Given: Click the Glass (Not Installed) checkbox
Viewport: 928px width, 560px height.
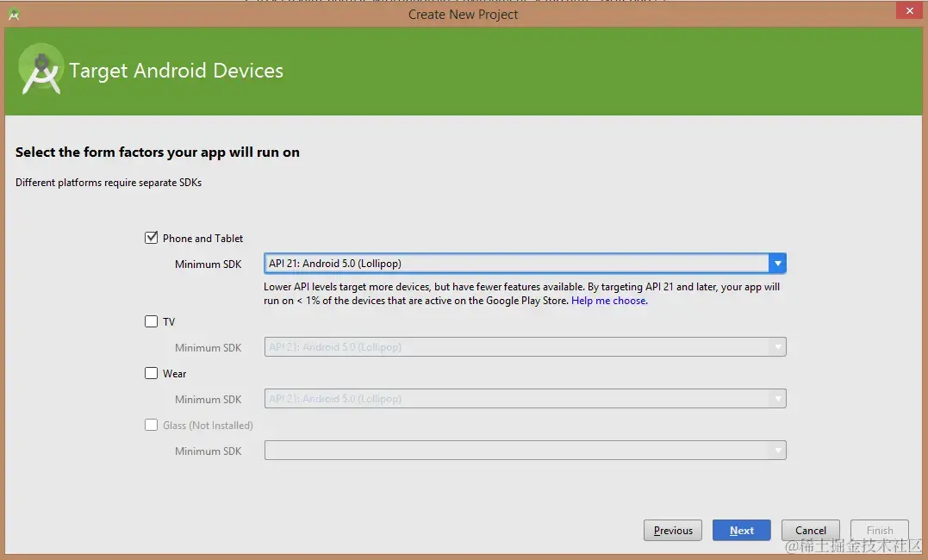Looking at the screenshot, I should pyautogui.click(x=152, y=425).
